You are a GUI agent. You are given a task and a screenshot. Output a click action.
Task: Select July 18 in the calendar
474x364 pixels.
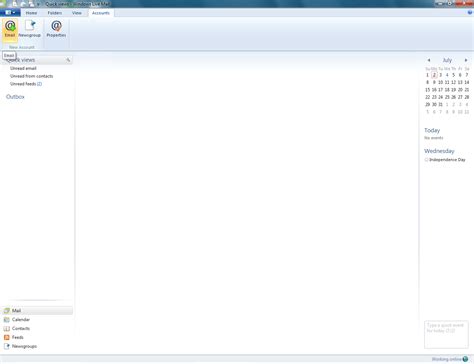pyautogui.click(x=447, y=90)
